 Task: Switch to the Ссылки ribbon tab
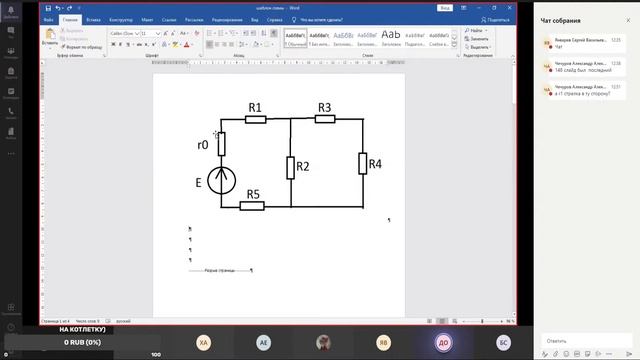[169, 20]
